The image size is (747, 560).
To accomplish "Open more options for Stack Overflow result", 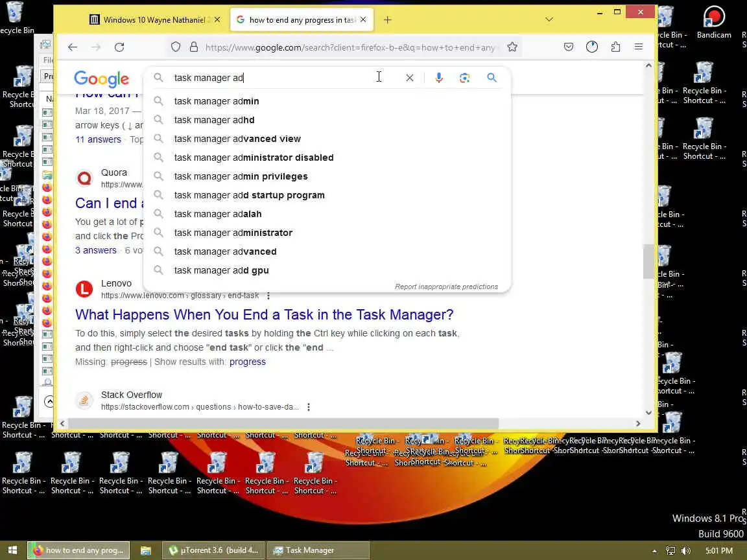I will [x=309, y=407].
